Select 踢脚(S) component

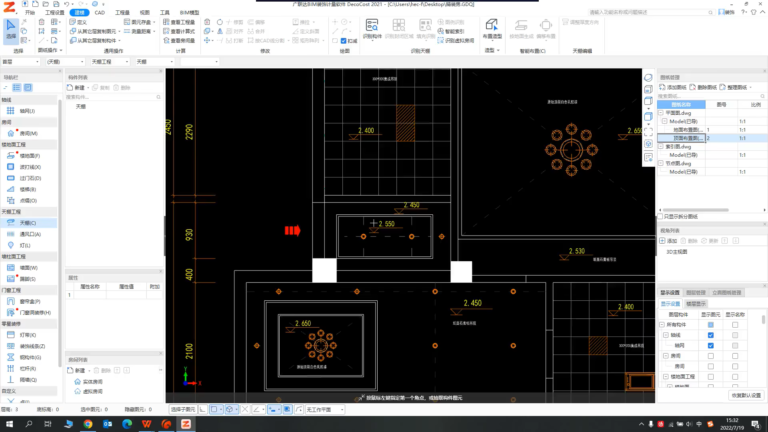(22, 279)
